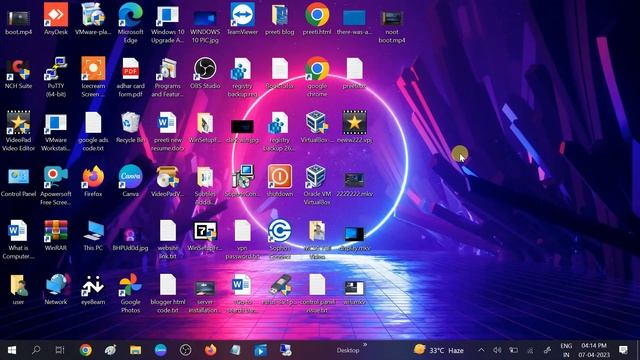This screenshot has height=360, width=640.
Task: Open the preeti blog folder
Action: pyautogui.click(x=280, y=19)
